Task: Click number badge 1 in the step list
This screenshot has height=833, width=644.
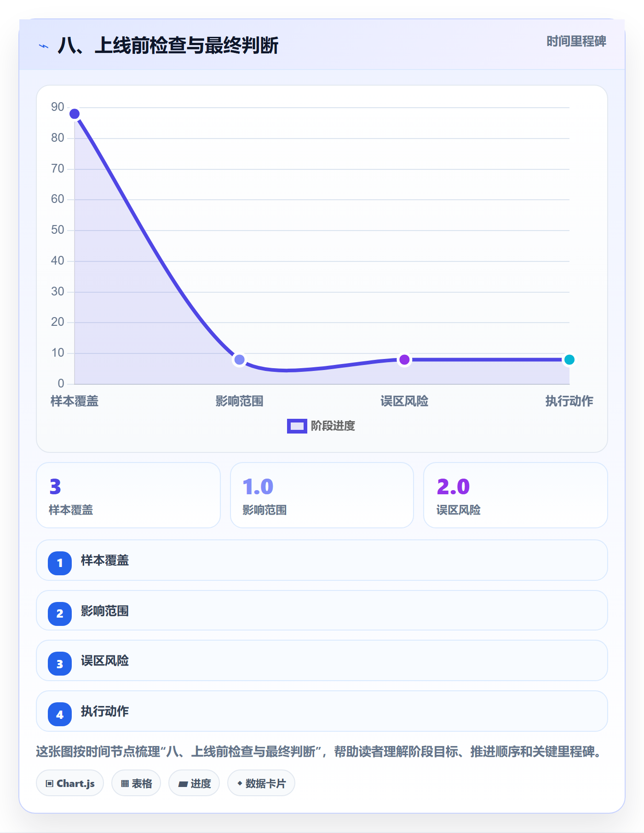Action: (60, 563)
